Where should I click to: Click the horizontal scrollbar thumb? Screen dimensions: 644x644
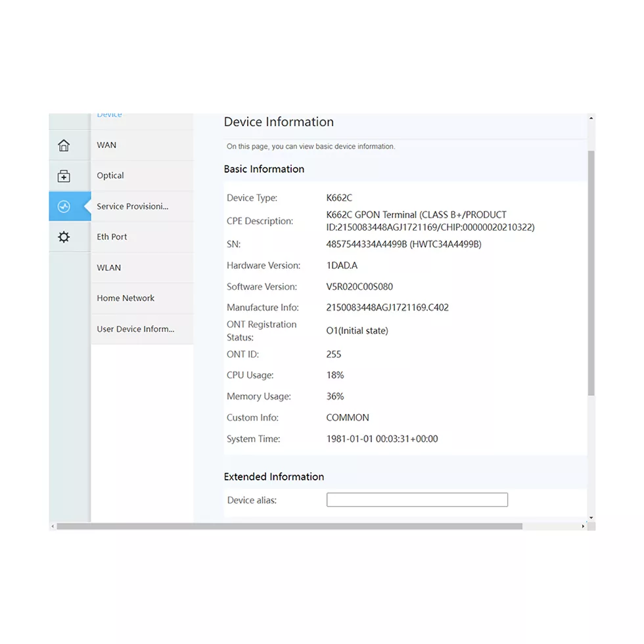coord(289,526)
